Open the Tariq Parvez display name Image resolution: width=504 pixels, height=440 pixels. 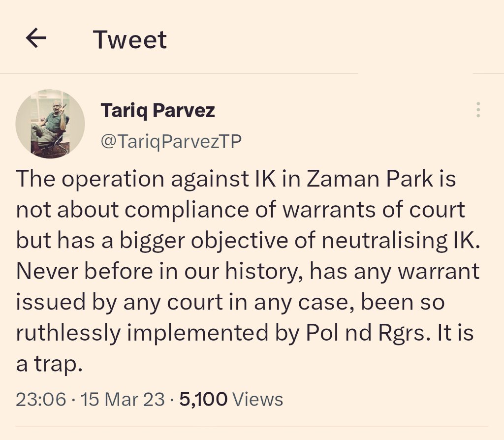pos(157,110)
